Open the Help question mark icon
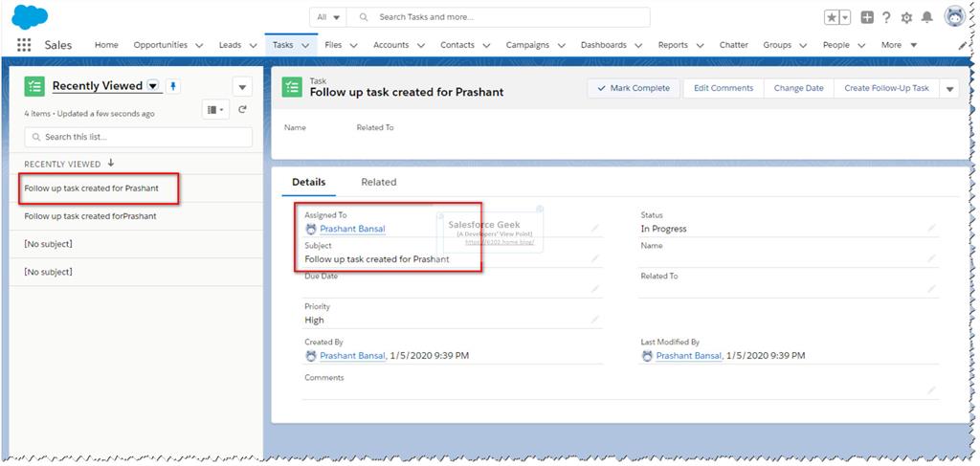Image resolution: width=980 pixels, height=466 pixels. click(x=886, y=17)
